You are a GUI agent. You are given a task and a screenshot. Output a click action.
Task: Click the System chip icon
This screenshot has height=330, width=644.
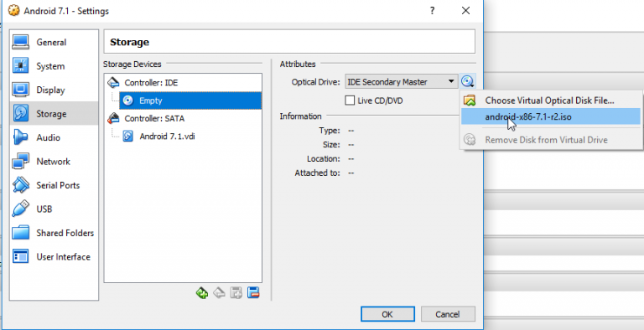(x=20, y=65)
